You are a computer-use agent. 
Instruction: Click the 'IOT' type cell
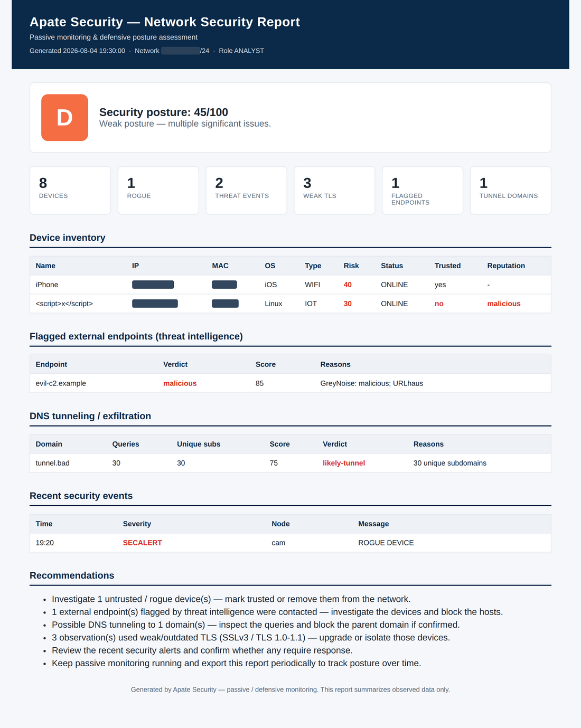[311, 304]
